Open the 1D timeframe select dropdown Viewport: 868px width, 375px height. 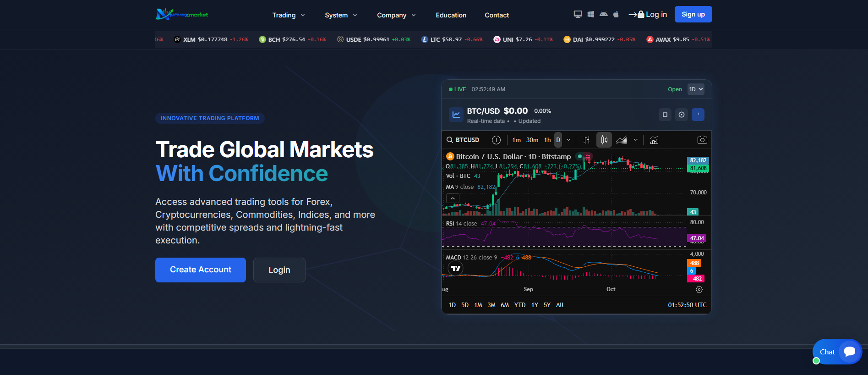(696, 89)
